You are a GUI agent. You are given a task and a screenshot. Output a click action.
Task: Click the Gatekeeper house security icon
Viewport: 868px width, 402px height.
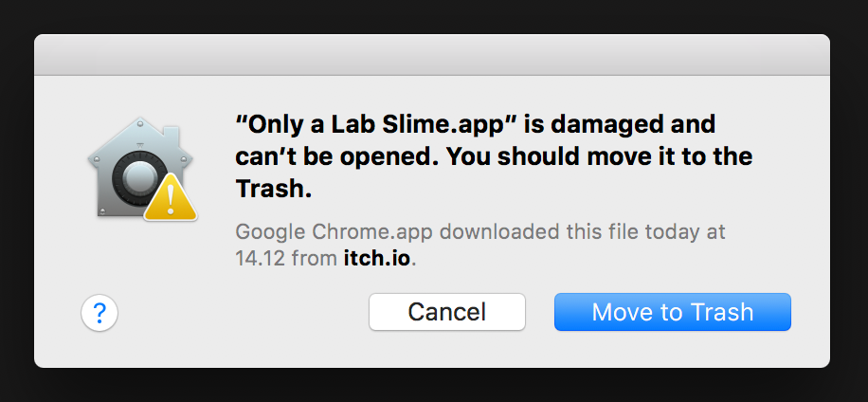142,169
